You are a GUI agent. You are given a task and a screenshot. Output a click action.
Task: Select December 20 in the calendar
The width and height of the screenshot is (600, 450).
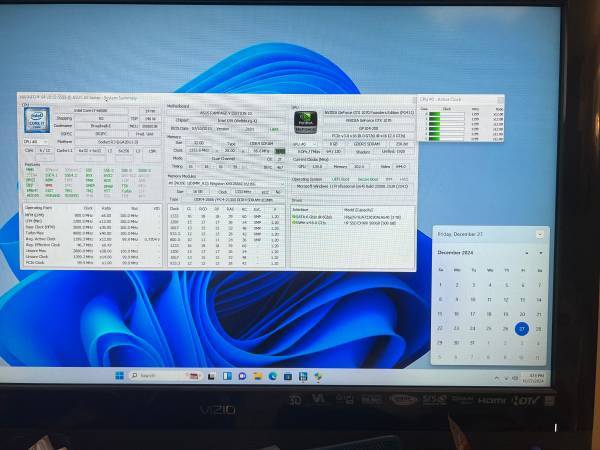[522, 314]
